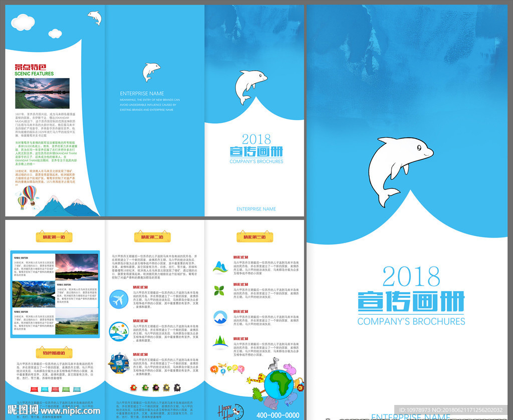Click the 精彩旅游 heading beside beach icon

point(140,321)
